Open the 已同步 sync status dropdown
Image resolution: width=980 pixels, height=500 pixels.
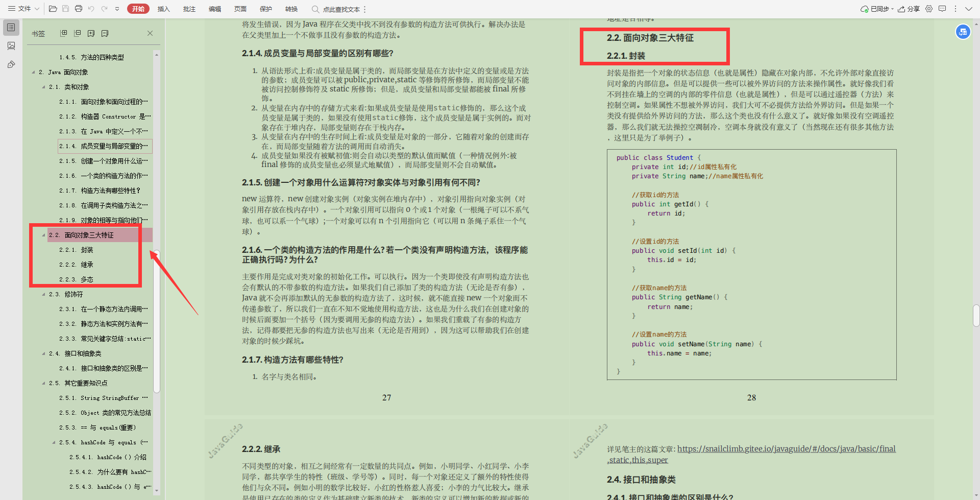877,9
